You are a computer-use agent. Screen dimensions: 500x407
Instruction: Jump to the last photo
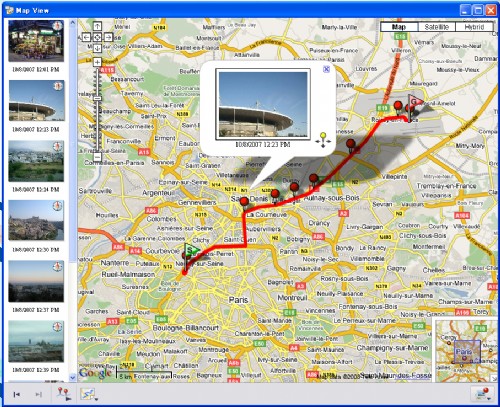38,395
